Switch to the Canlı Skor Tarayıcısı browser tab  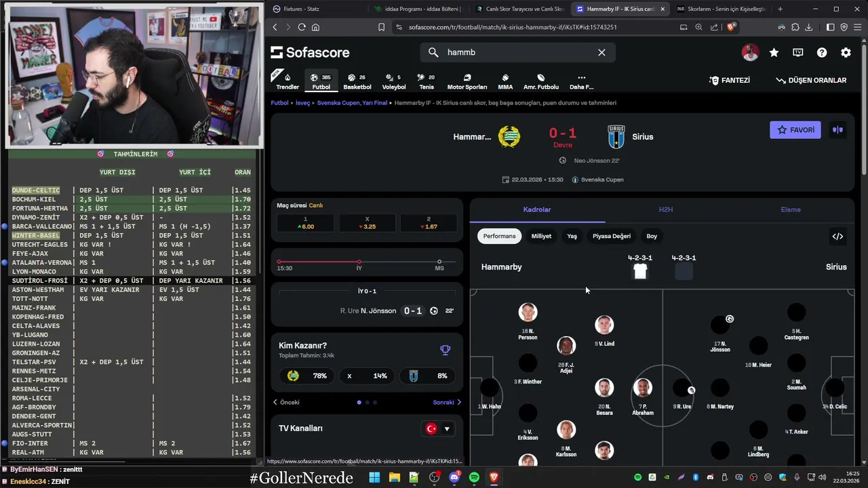click(x=520, y=9)
